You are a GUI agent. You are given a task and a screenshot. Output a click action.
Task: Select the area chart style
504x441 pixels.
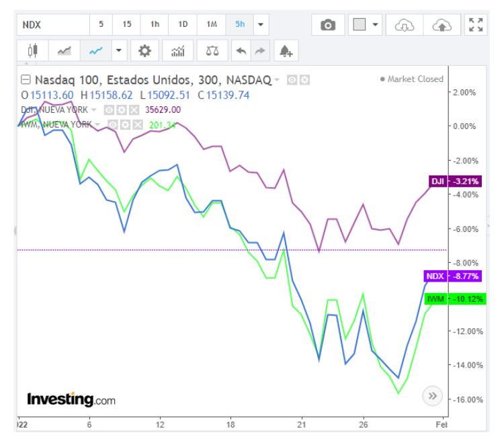65,50
